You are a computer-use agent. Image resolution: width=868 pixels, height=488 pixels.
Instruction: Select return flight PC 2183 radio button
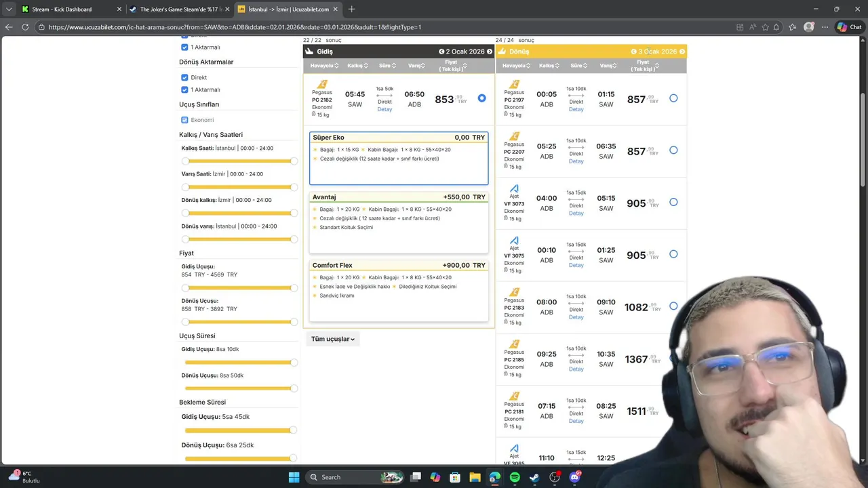coord(673,306)
